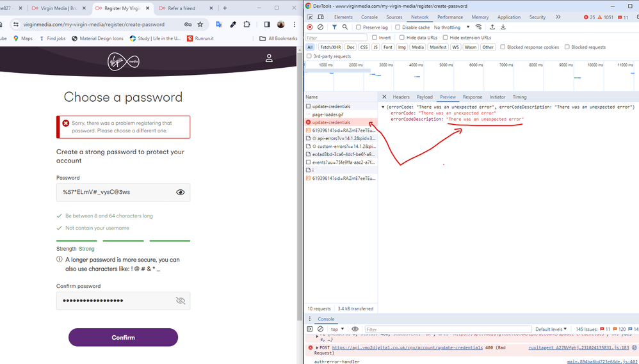Open network conditions wifi icon
This screenshot has width=639, height=364.
point(479,28)
